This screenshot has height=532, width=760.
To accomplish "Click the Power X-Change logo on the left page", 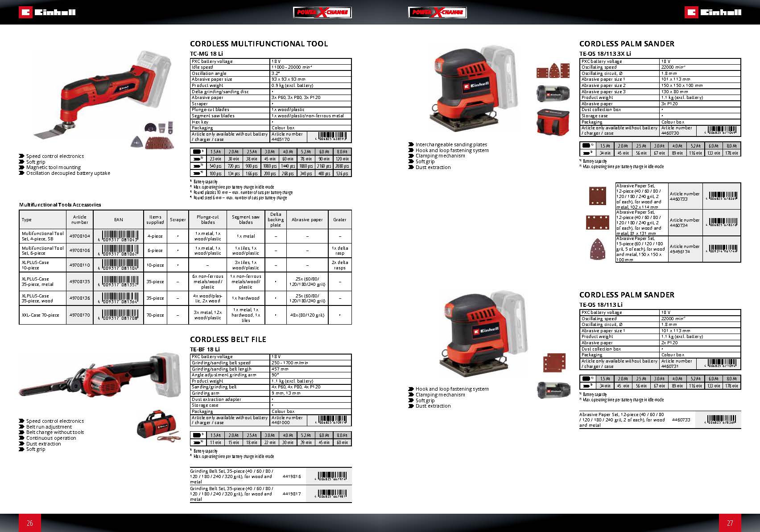I will pos(322,12).
